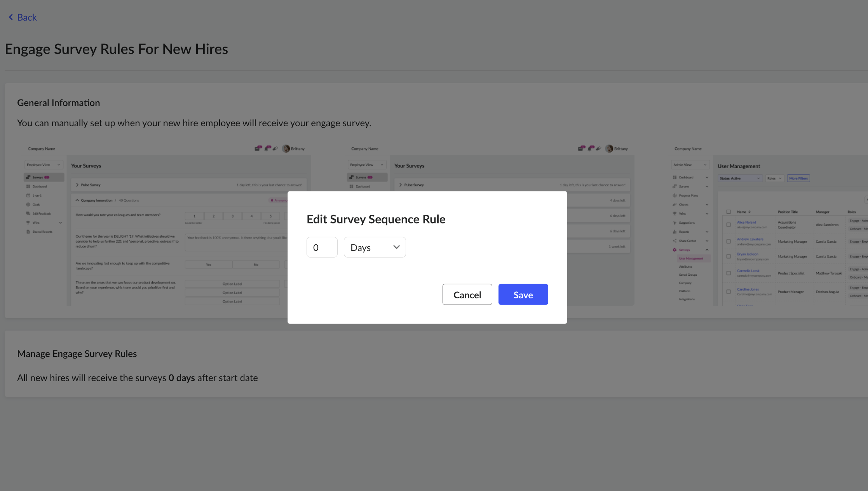
Task: Click the 'You can manually set up' description text
Action: pos(194,123)
